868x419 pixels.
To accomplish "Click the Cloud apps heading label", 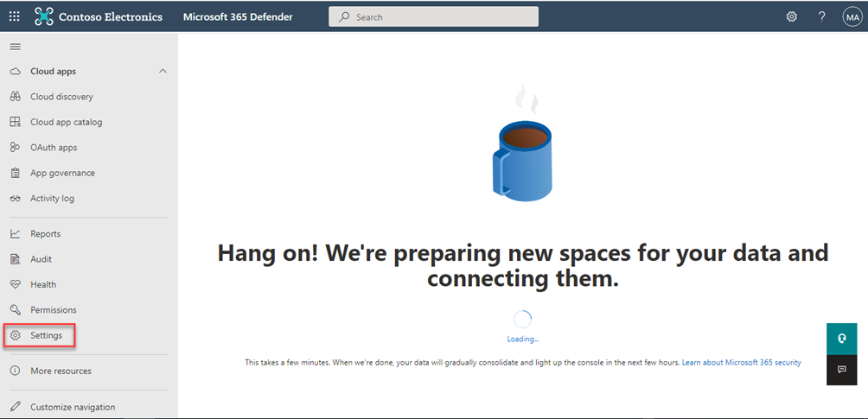I will [x=53, y=72].
